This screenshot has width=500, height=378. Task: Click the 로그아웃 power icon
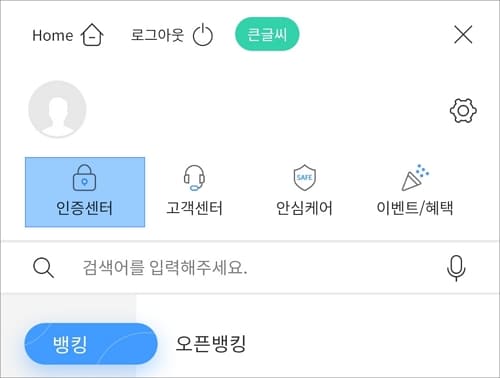pos(203,35)
